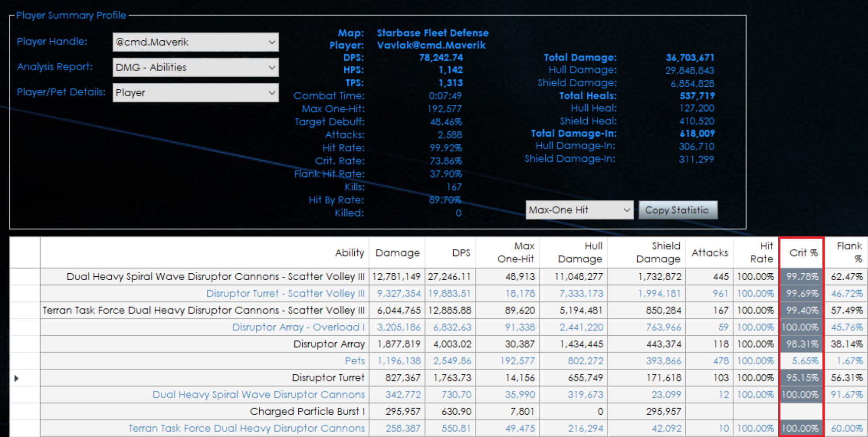Expand the Analysis Report dropdown

pos(195,67)
